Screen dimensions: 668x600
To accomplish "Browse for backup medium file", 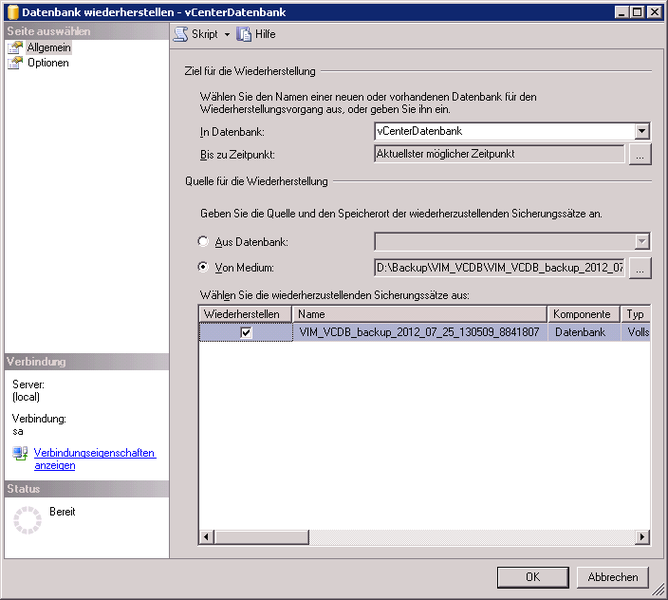I will 640,267.
